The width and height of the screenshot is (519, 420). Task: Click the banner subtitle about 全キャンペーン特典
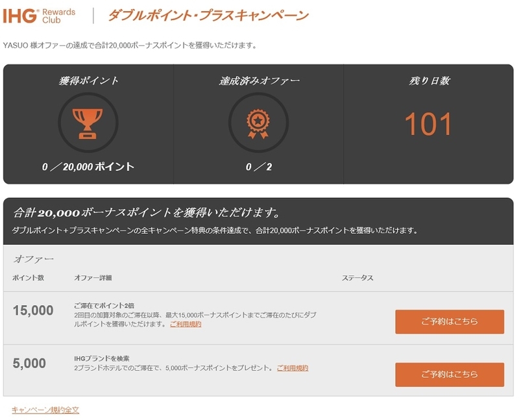coord(215,230)
